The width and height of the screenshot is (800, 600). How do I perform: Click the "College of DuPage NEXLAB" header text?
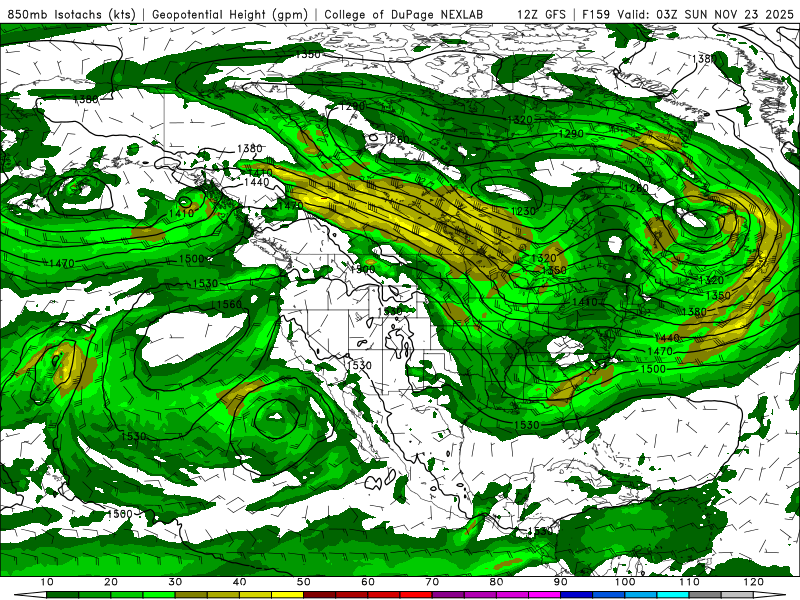(403, 14)
